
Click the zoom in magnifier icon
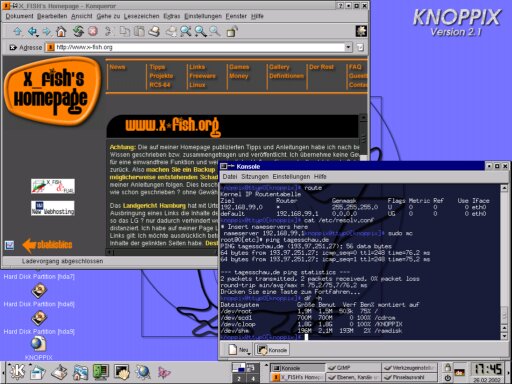tap(200, 32)
